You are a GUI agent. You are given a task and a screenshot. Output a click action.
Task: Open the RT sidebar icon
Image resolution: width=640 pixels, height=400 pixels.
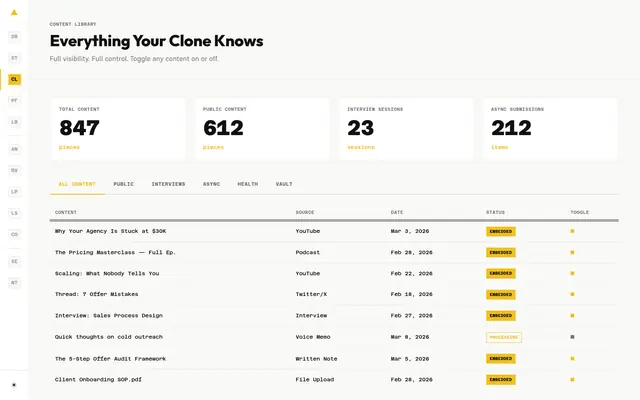click(14, 282)
